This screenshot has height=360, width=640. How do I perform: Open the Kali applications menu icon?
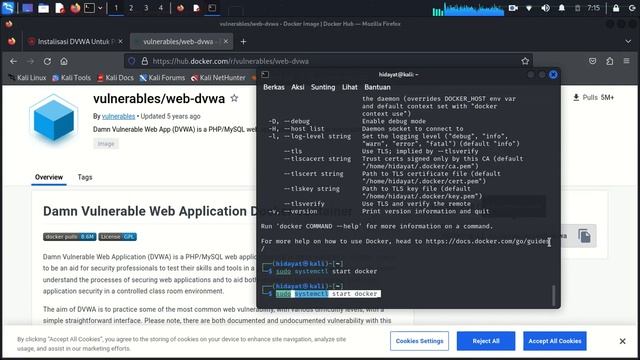[8, 8]
